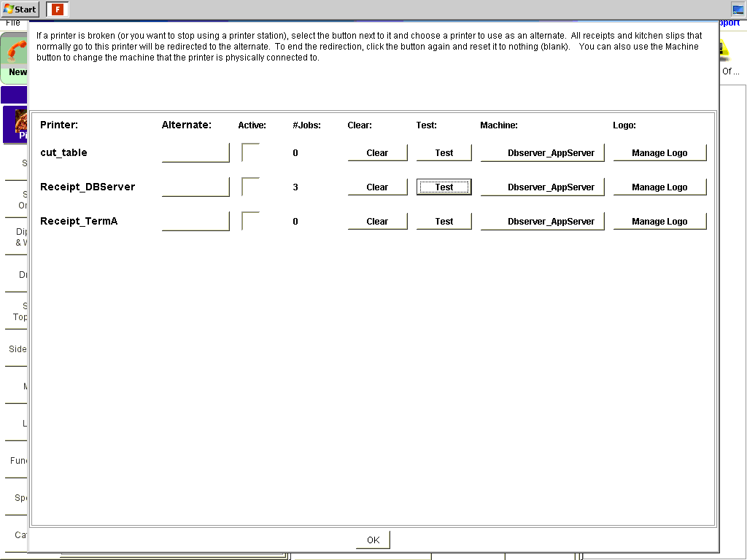Send test print to Receipt_TermA
747x560 pixels.
pos(444,222)
